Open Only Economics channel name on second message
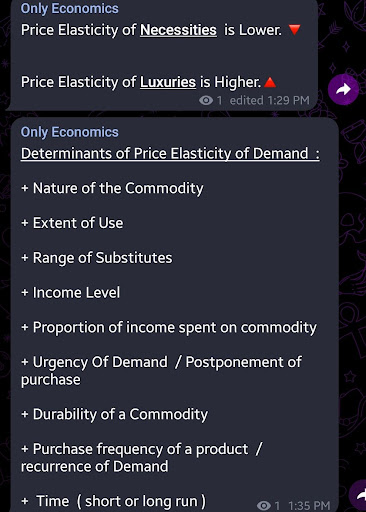The image size is (366, 512). [70, 132]
